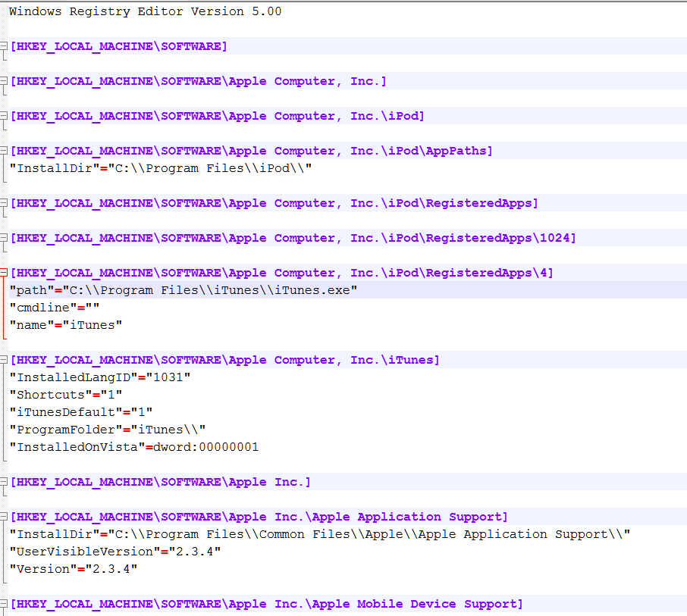Click the [HKEY_LOCAL_MACHINE\SOFTWARE\Apple Inc.] key line

tap(160, 482)
